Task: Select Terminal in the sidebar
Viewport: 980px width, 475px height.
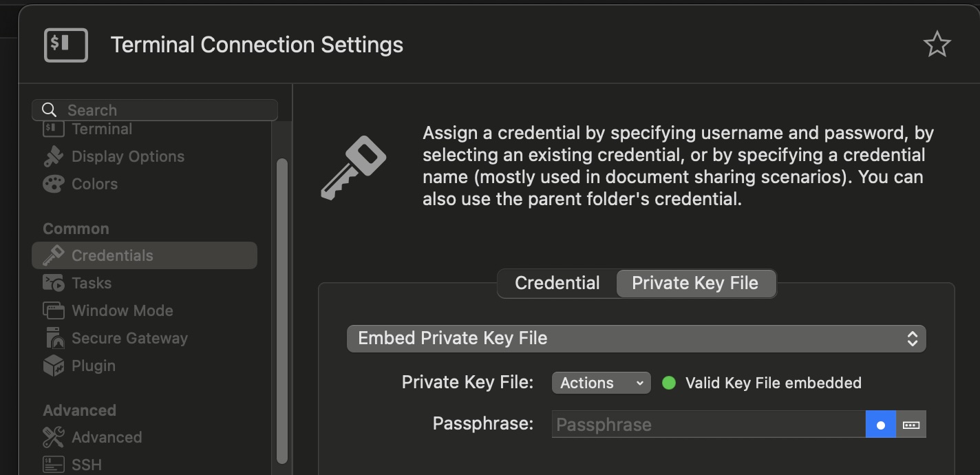Action: pos(101,129)
